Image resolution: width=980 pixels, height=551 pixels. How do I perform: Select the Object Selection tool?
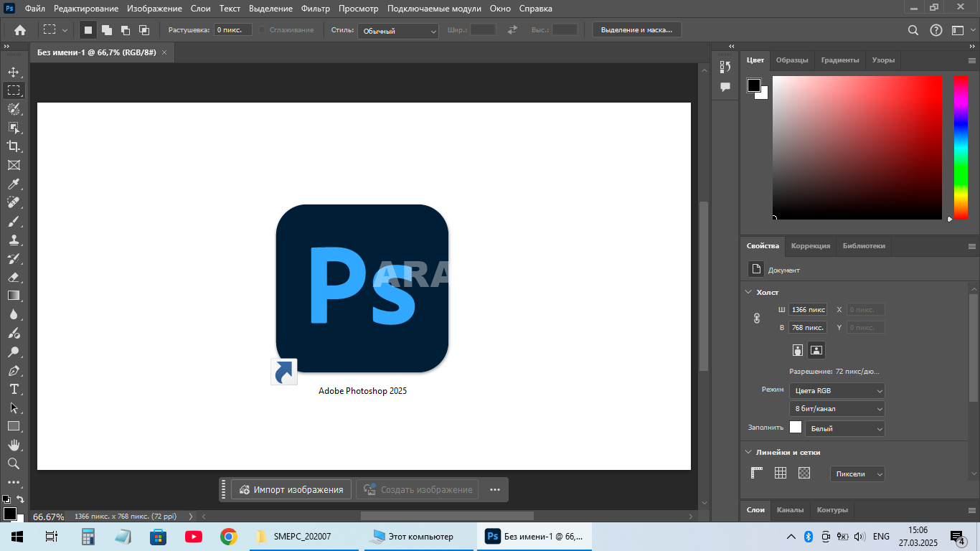[14, 128]
